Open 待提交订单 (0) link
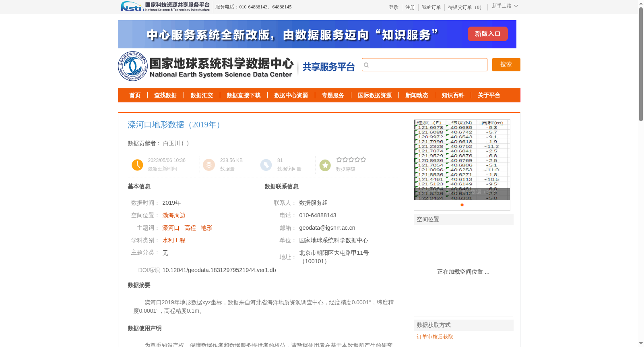This screenshot has width=644, height=347. [x=466, y=7]
